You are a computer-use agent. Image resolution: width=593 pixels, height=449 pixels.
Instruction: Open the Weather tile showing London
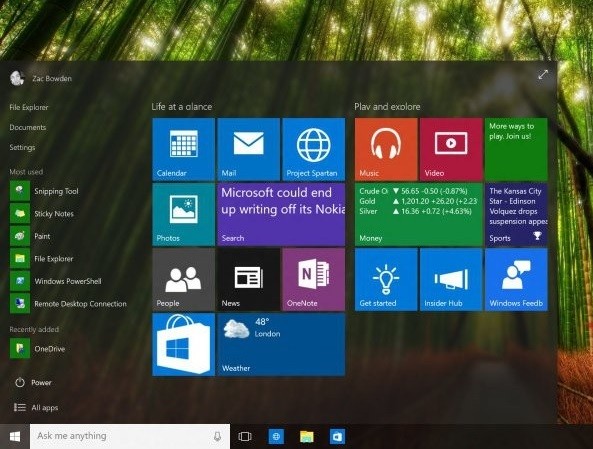tap(281, 345)
